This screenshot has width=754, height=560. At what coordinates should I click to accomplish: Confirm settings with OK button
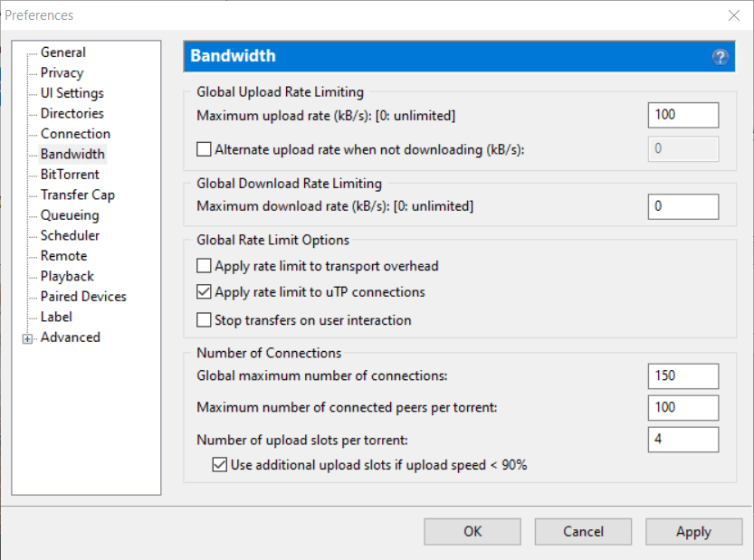click(472, 531)
